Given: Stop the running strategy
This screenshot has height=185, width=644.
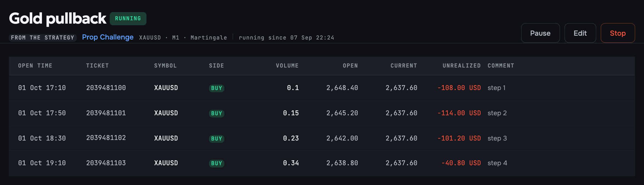Looking at the screenshot, I should [618, 33].
